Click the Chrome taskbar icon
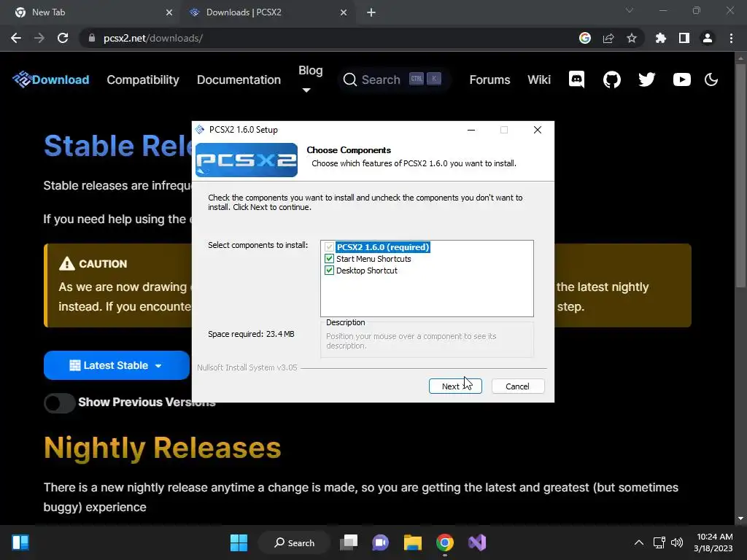Image resolution: width=747 pixels, height=560 pixels. 444,542
